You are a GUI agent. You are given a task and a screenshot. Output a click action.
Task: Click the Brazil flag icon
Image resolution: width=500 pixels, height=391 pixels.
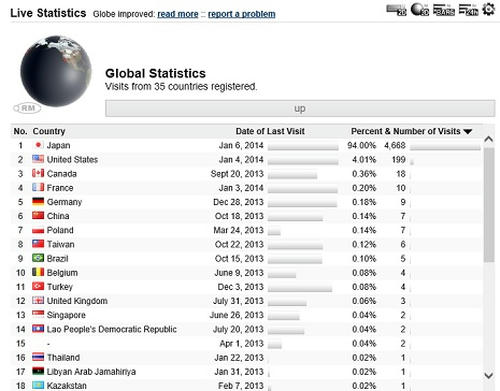click(x=38, y=258)
